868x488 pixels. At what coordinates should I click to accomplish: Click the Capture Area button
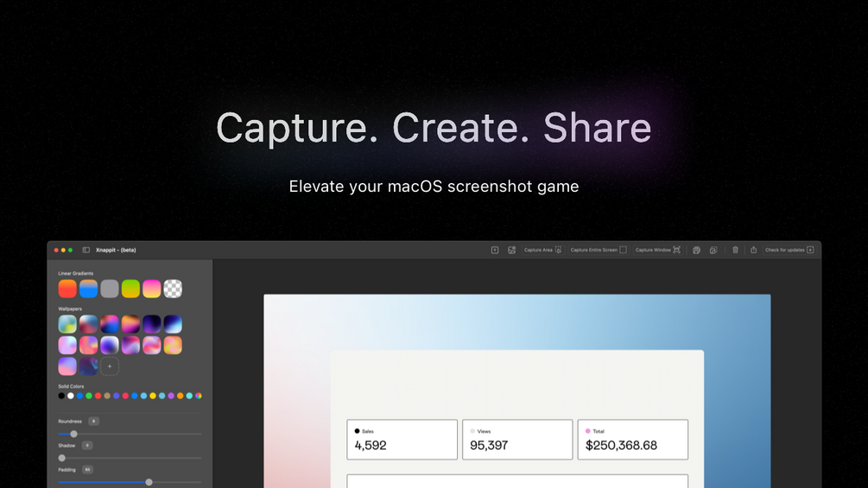(x=542, y=250)
